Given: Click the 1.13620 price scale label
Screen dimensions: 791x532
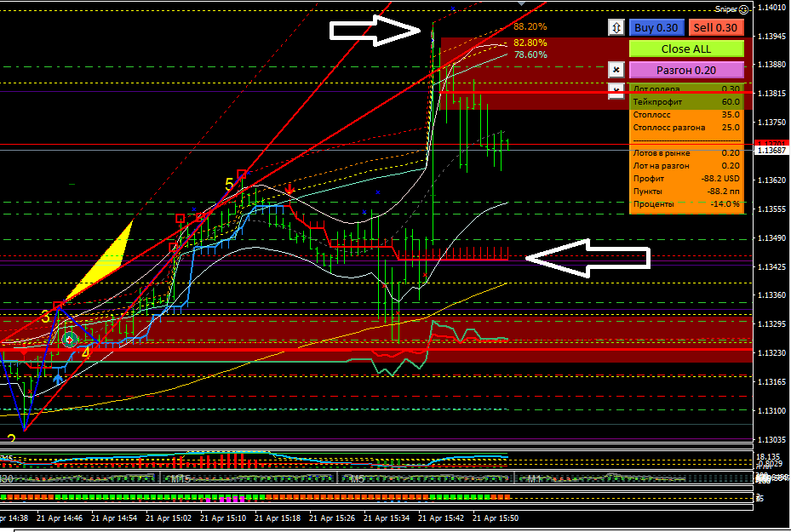Looking at the screenshot, I should [771, 180].
